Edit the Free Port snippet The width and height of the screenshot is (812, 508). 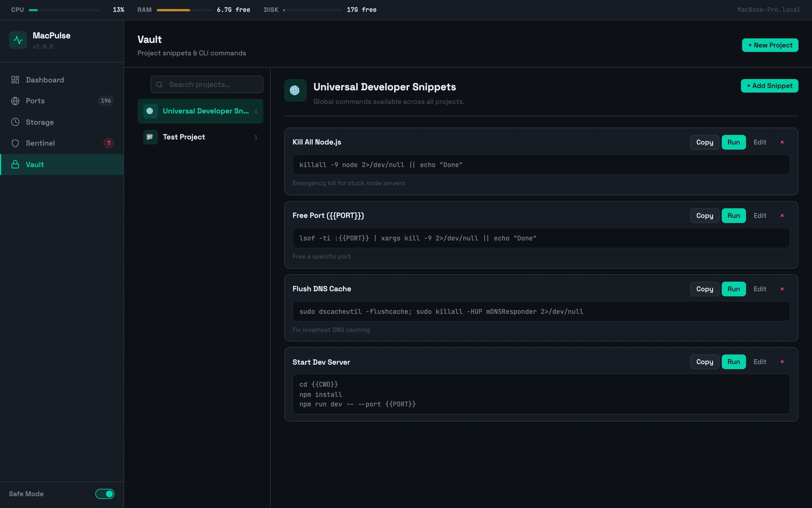(x=760, y=215)
